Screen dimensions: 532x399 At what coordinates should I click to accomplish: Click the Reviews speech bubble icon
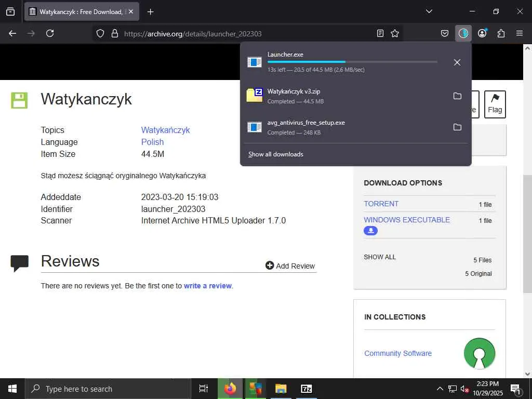point(20,263)
